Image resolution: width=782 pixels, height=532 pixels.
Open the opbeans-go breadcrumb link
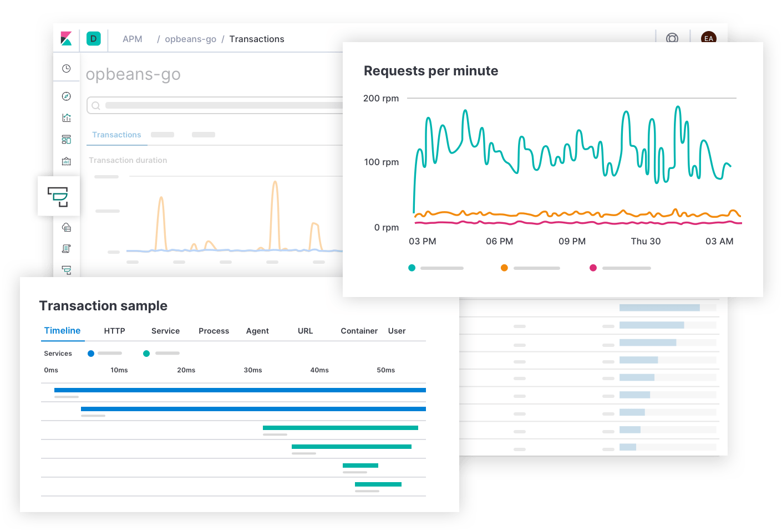pos(191,39)
